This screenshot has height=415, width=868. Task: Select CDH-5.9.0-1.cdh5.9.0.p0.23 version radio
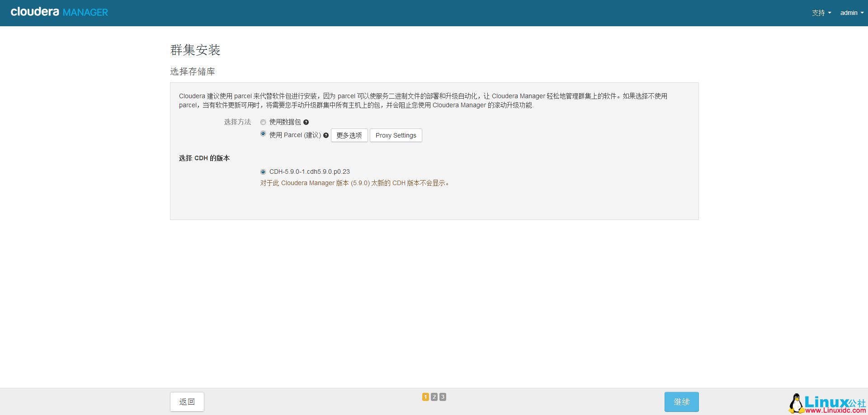[x=263, y=172]
